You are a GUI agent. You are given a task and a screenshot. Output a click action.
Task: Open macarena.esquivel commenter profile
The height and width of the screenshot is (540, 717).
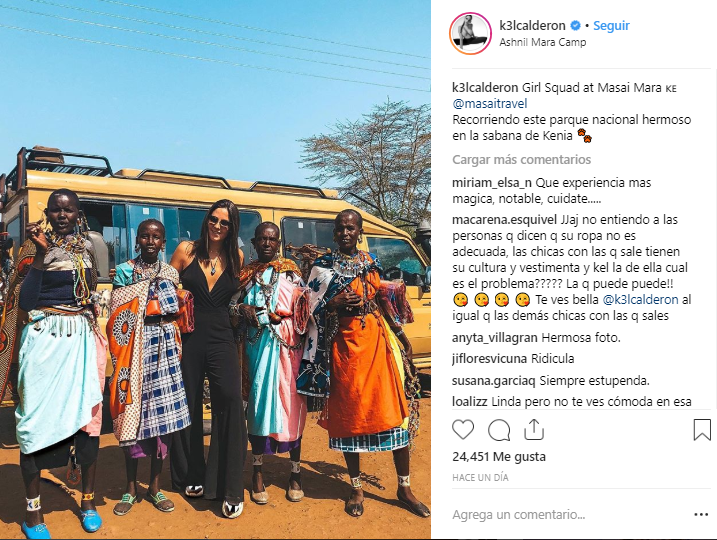pos(504,220)
